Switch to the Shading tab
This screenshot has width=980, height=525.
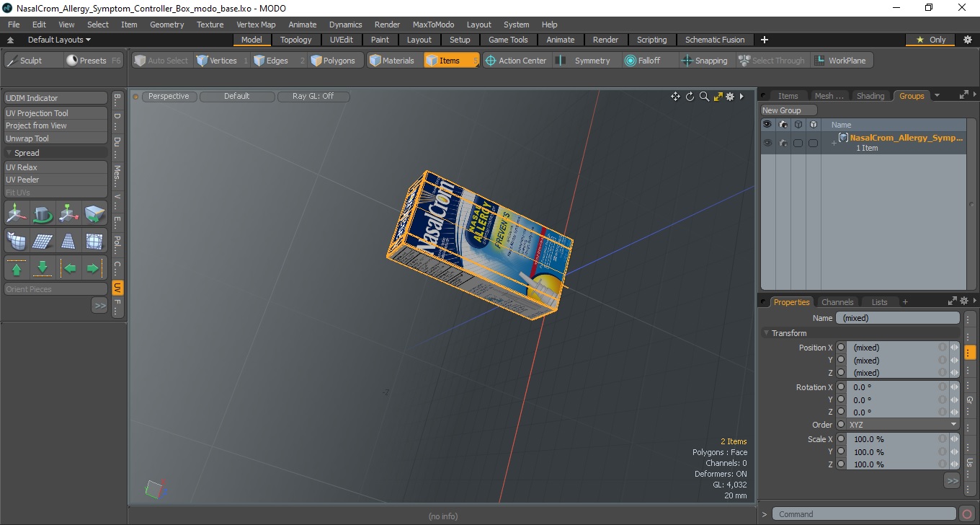(x=870, y=96)
